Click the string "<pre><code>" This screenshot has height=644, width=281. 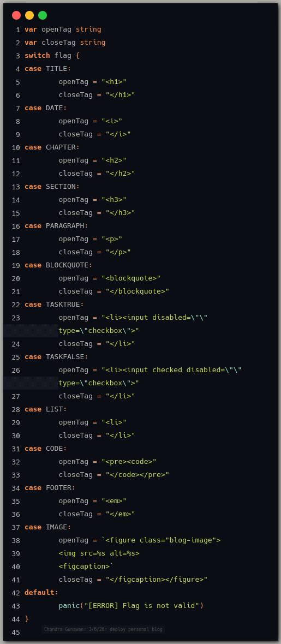click(129, 462)
